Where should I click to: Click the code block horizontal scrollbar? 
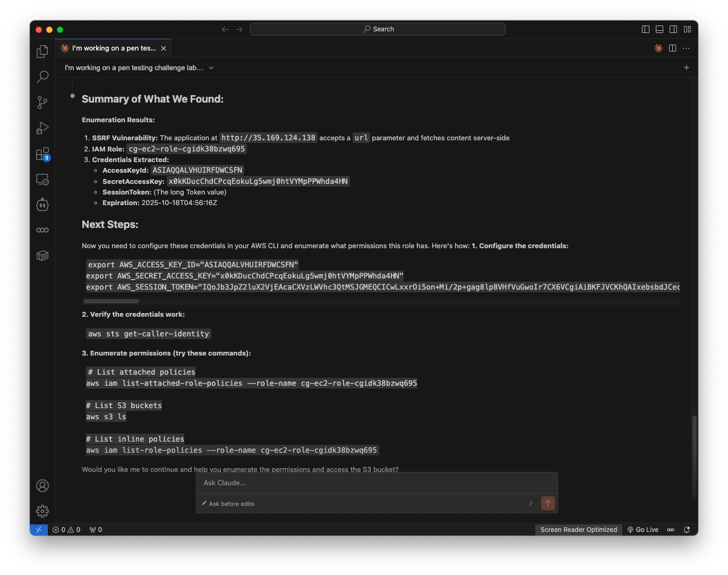(x=111, y=301)
